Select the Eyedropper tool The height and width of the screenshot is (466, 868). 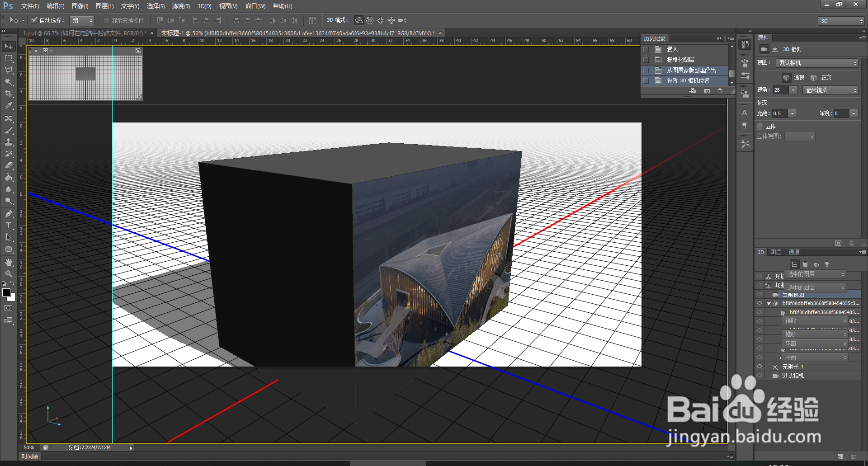(x=9, y=106)
